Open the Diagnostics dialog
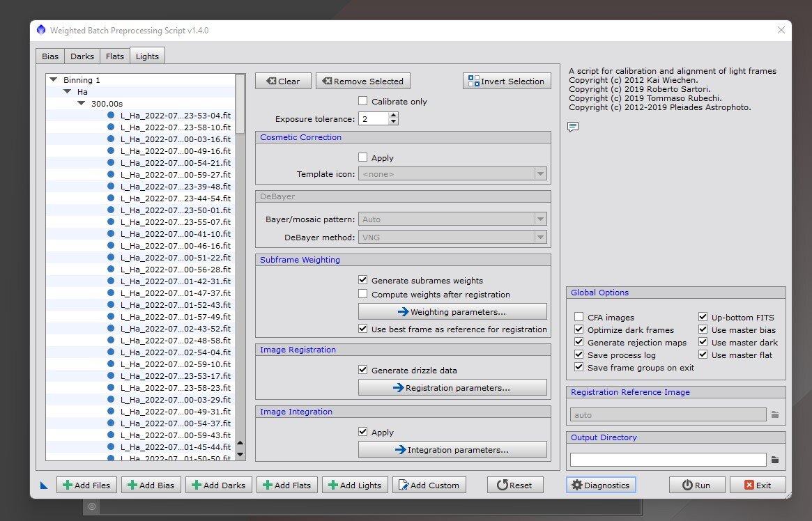This screenshot has height=521, width=812. click(601, 485)
